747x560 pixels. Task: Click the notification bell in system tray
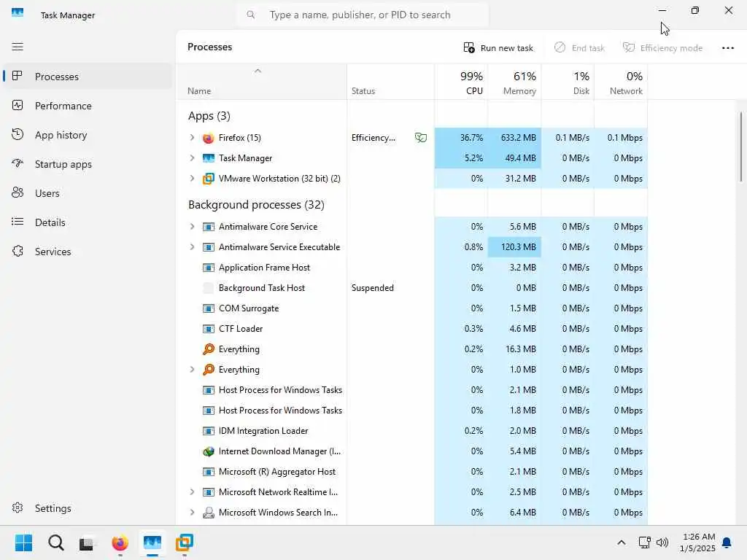(x=727, y=542)
